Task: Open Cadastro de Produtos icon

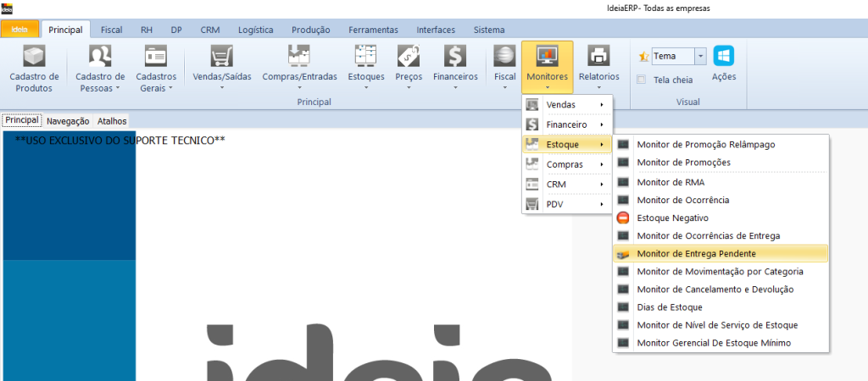Action: pos(34,57)
